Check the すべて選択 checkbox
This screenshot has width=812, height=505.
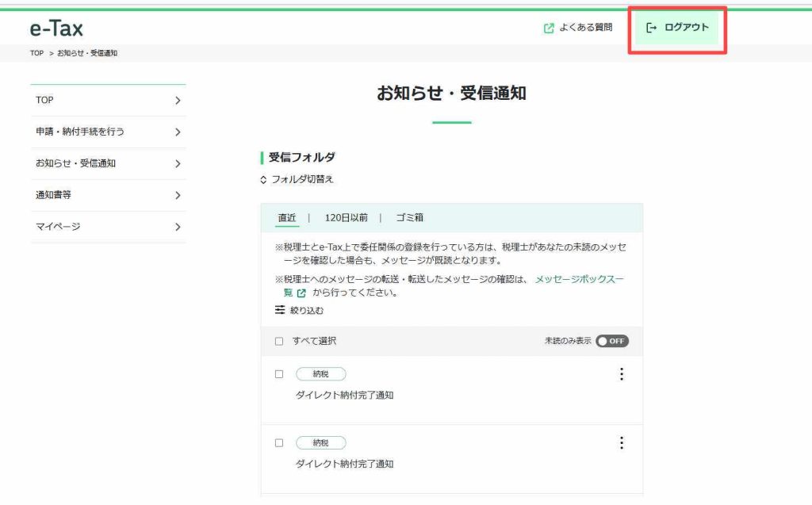pos(279,341)
